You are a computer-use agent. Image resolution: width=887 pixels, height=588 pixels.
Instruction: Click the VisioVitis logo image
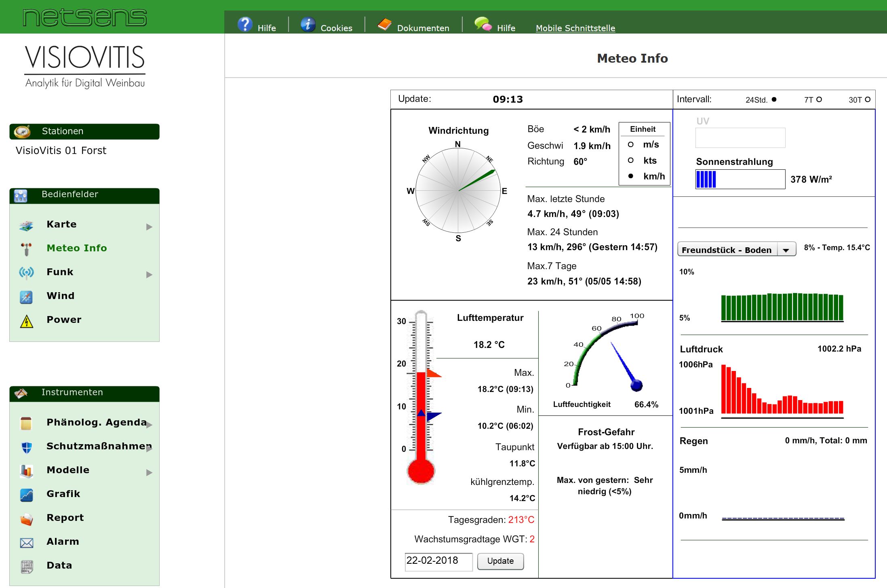pyautogui.click(x=85, y=67)
